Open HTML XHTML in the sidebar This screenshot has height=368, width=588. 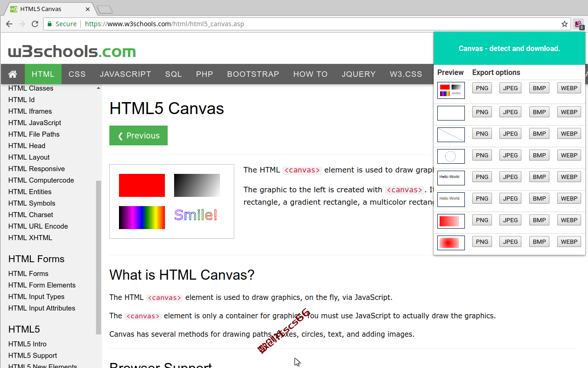point(30,238)
